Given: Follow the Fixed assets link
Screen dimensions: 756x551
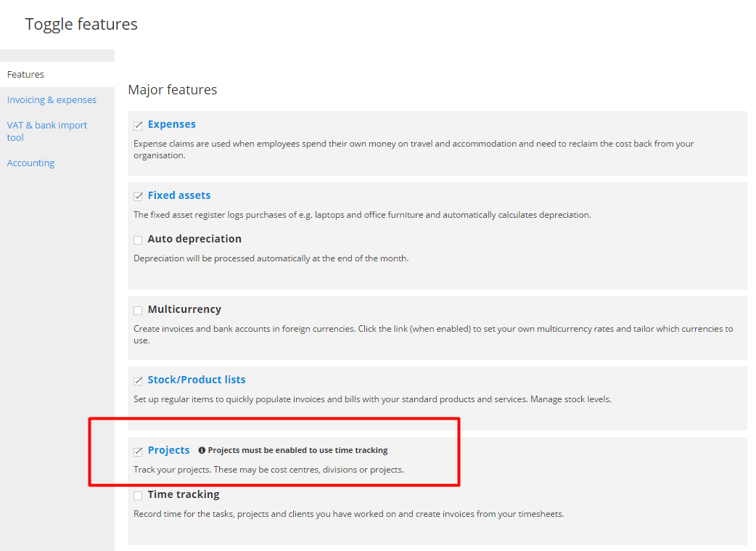Looking at the screenshot, I should [x=179, y=195].
